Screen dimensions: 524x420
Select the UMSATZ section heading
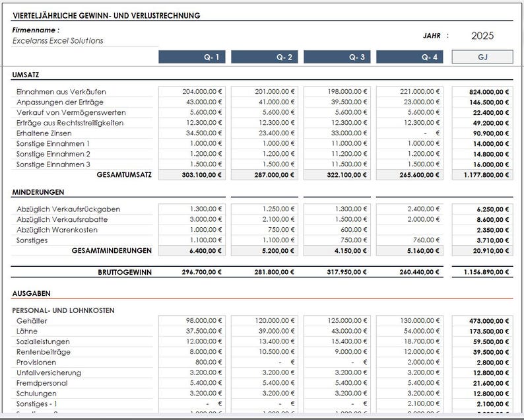point(26,75)
